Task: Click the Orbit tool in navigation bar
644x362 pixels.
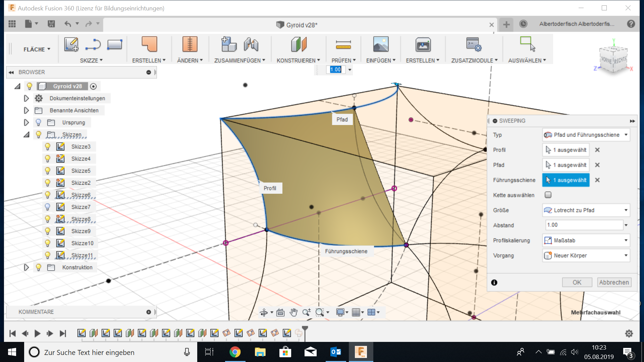Action: coord(264,312)
